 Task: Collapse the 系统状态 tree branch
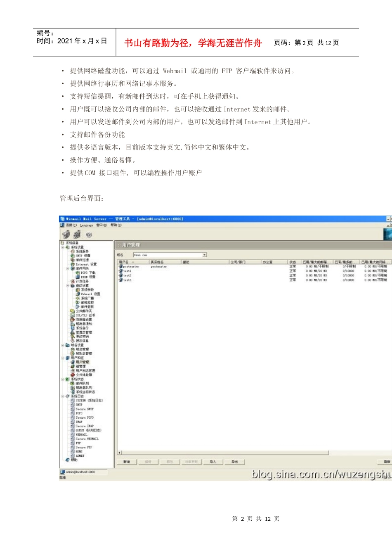[x=63, y=379]
